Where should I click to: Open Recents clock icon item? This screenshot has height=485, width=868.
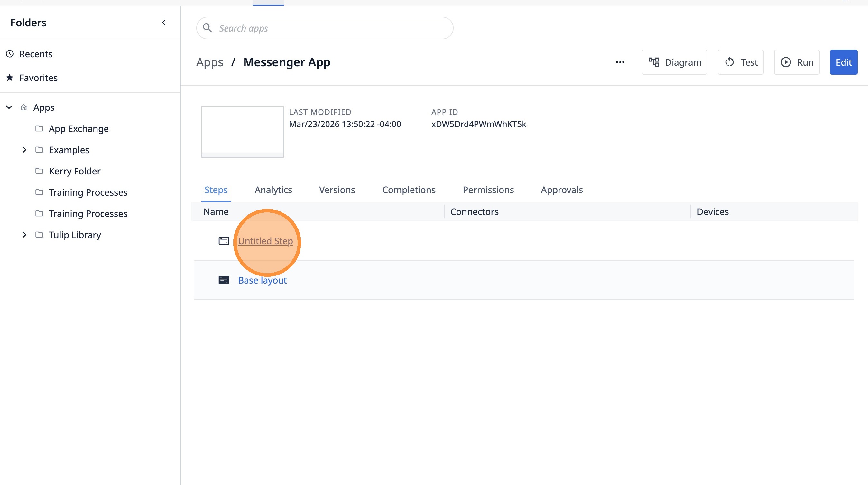pyautogui.click(x=10, y=54)
